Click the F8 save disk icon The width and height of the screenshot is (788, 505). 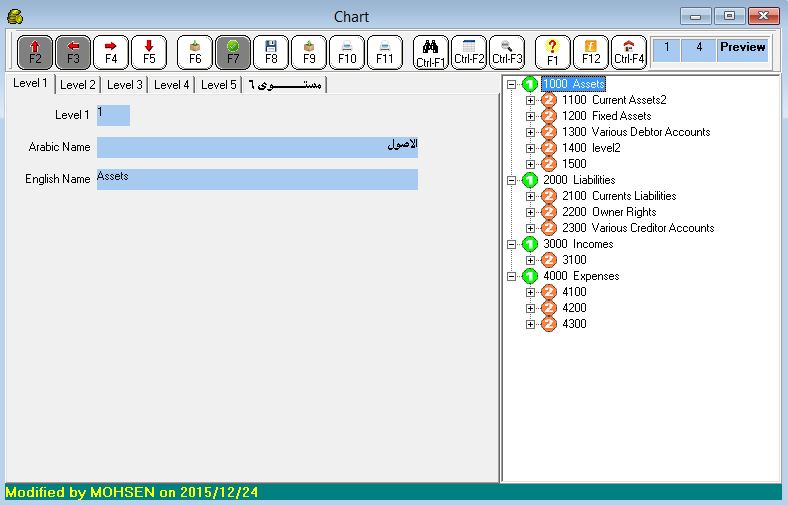click(271, 52)
